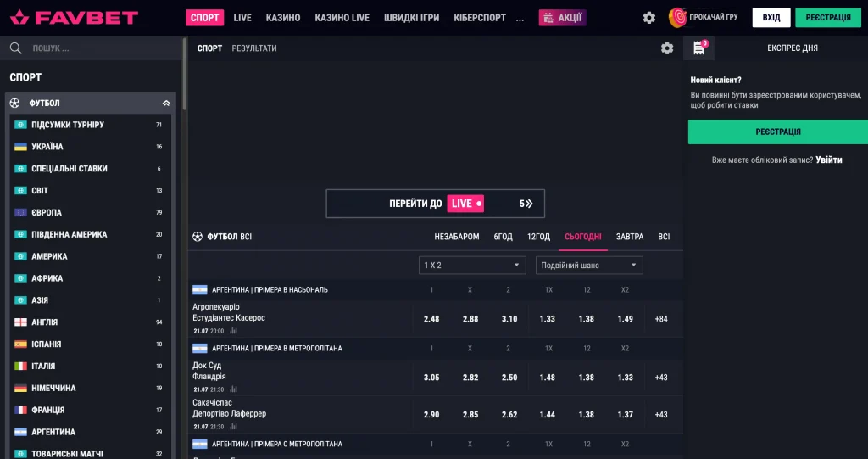
Task: Click double arrow on Перейти до Live
Action: coord(529,204)
